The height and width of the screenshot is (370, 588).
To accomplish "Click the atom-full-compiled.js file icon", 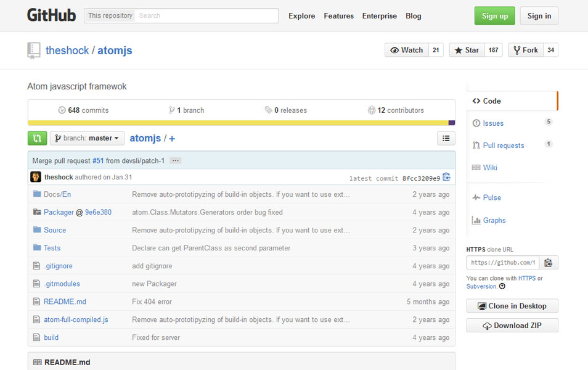I will [36, 319].
